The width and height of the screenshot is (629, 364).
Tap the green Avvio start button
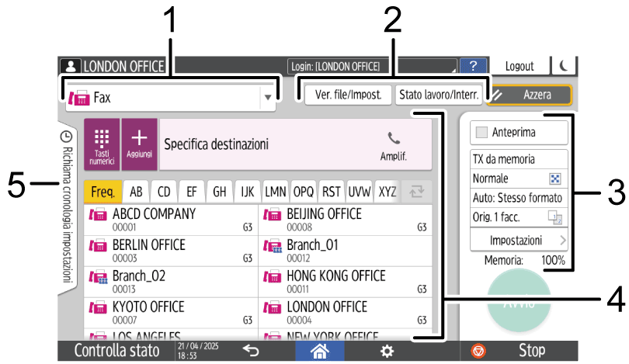point(519,301)
